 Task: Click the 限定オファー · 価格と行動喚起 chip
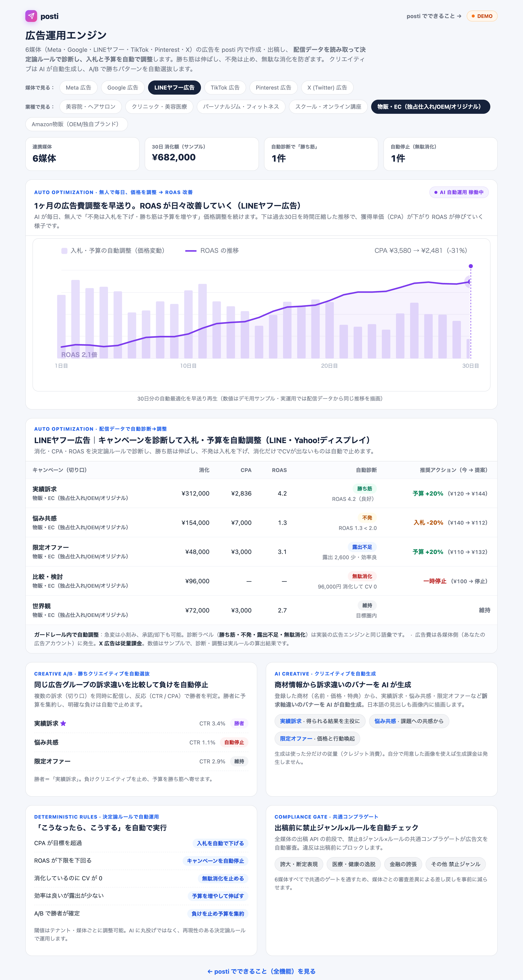point(317,738)
